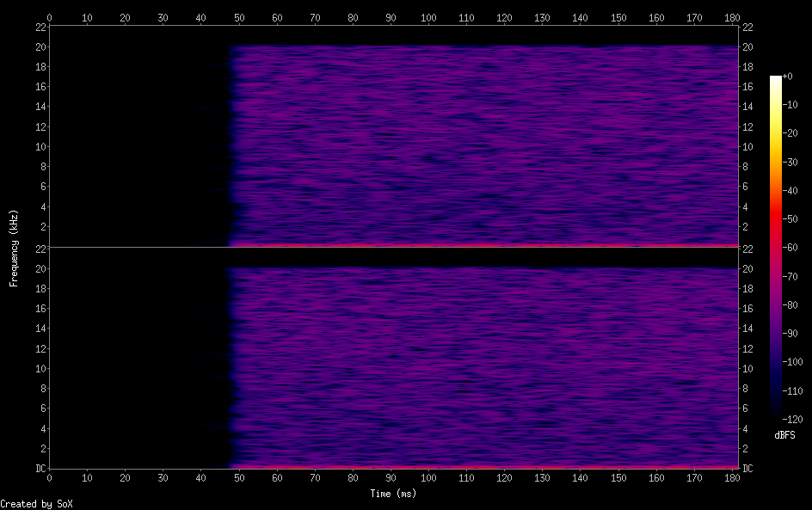The height and width of the screenshot is (510, 812).
Task: Click the '100' label on bottom time axis
Action: click(428, 478)
